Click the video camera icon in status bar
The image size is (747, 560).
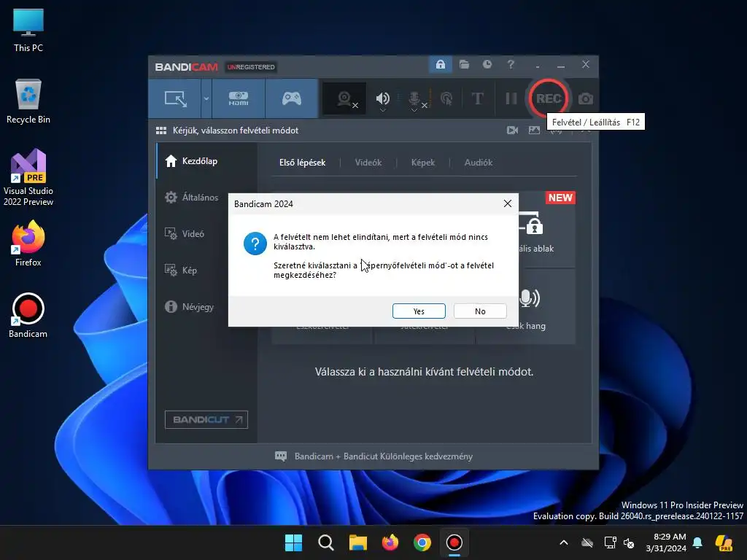click(513, 130)
